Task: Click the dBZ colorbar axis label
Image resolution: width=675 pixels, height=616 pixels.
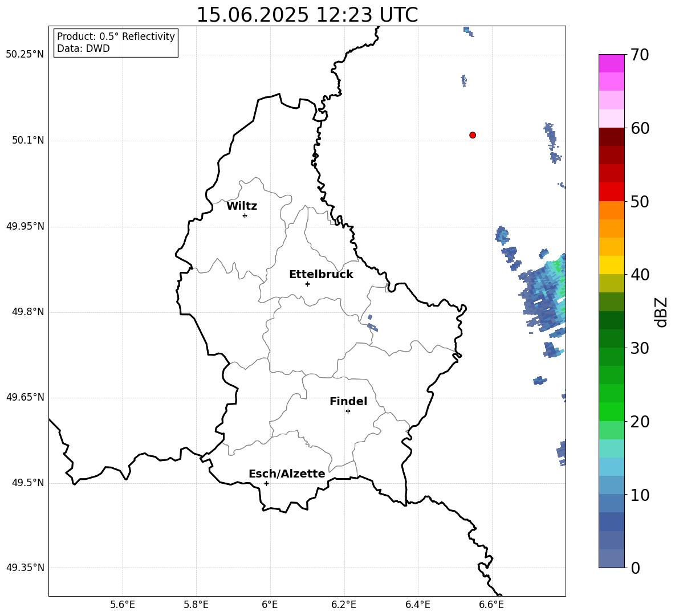Action: (x=661, y=312)
